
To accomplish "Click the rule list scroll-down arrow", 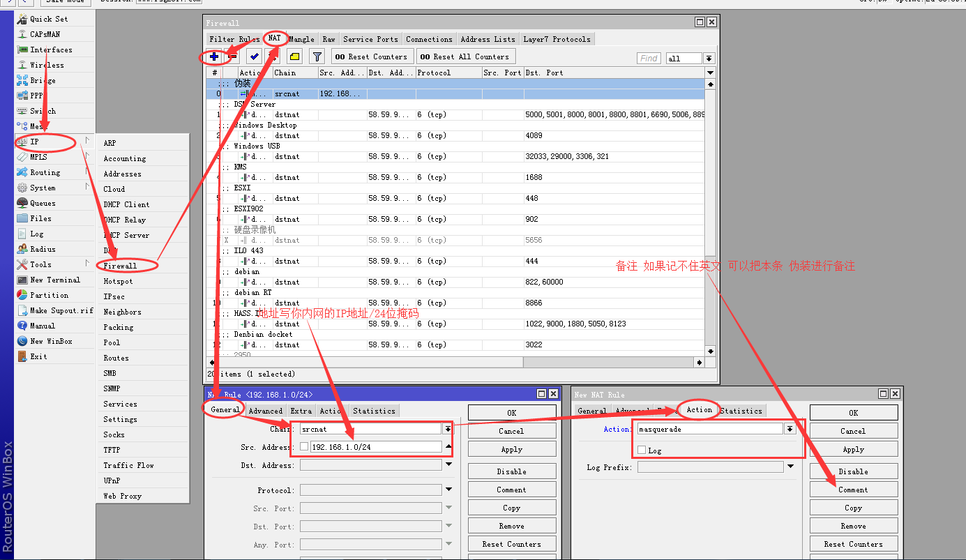I will pos(710,351).
